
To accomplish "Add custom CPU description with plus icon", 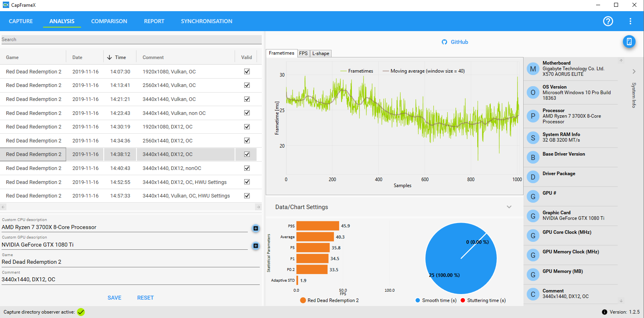I will tap(256, 228).
